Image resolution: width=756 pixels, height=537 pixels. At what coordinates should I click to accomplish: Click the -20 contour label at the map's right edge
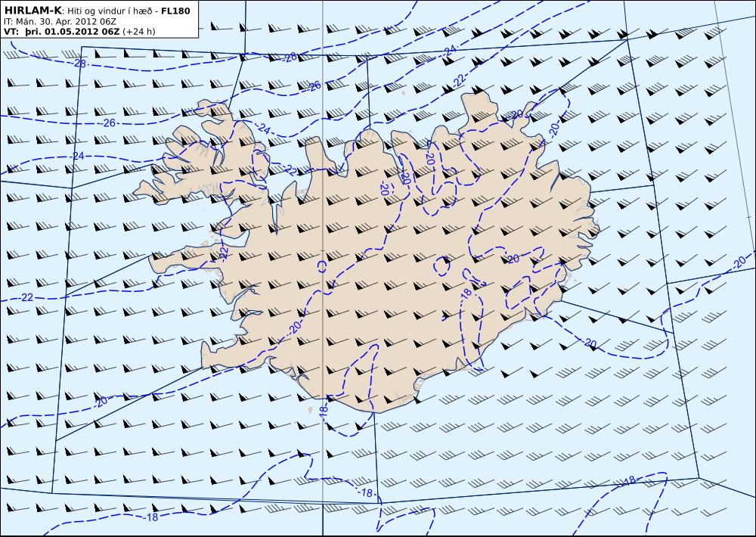click(739, 263)
